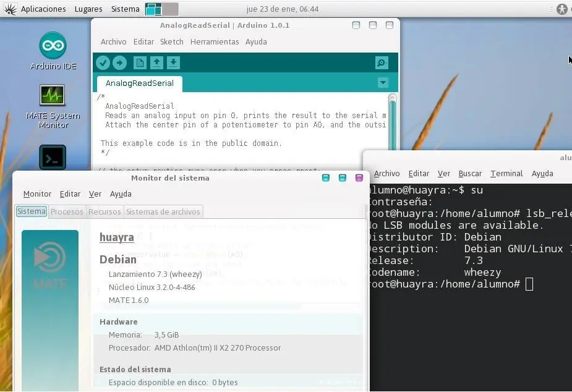The height and width of the screenshot is (392, 572).
Task: Open the Sistema panel menu
Action: point(125,9)
